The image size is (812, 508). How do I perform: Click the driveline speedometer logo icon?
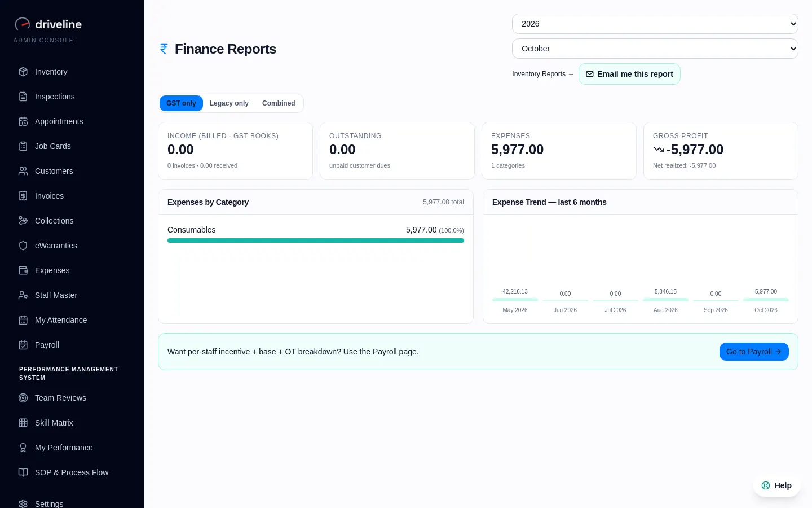point(22,24)
